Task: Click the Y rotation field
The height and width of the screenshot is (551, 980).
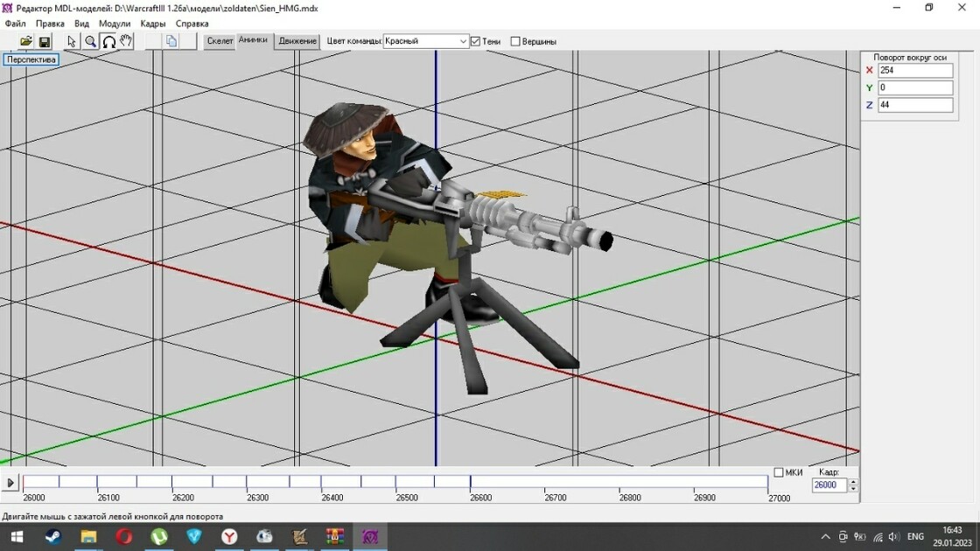Action: coord(915,87)
